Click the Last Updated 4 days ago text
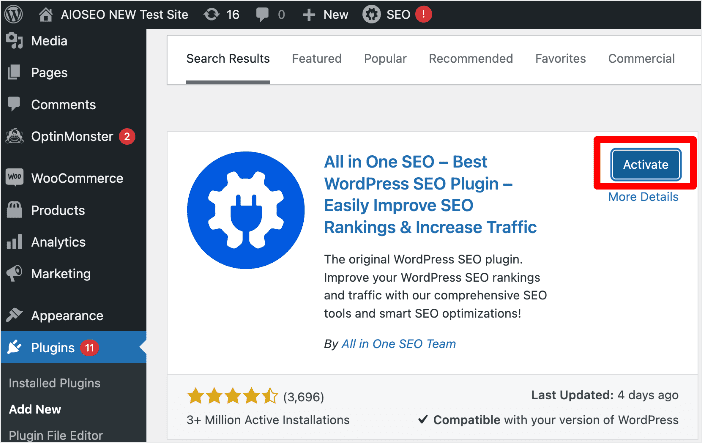This screenshot has width=702, height=443. [x=604, y=395]
